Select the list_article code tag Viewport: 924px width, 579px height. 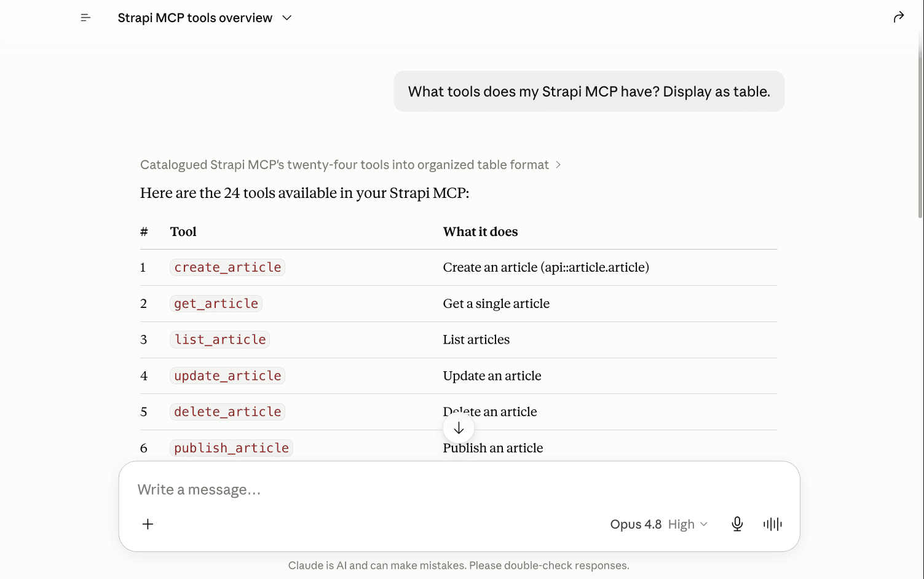[220, 340]
